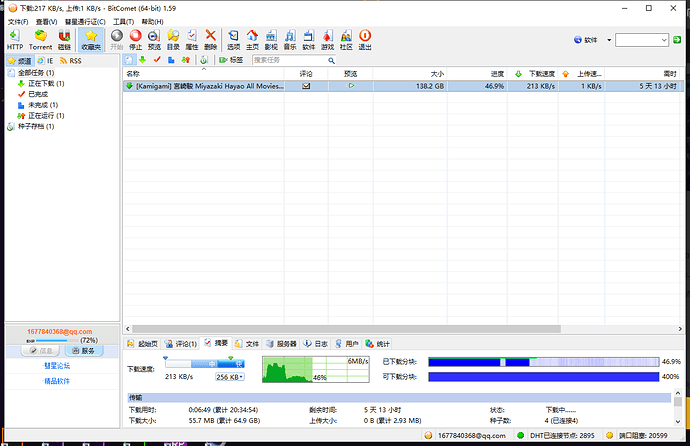
Task: Open the 彗星通行证(C) menu
Action: coord(85,22)
